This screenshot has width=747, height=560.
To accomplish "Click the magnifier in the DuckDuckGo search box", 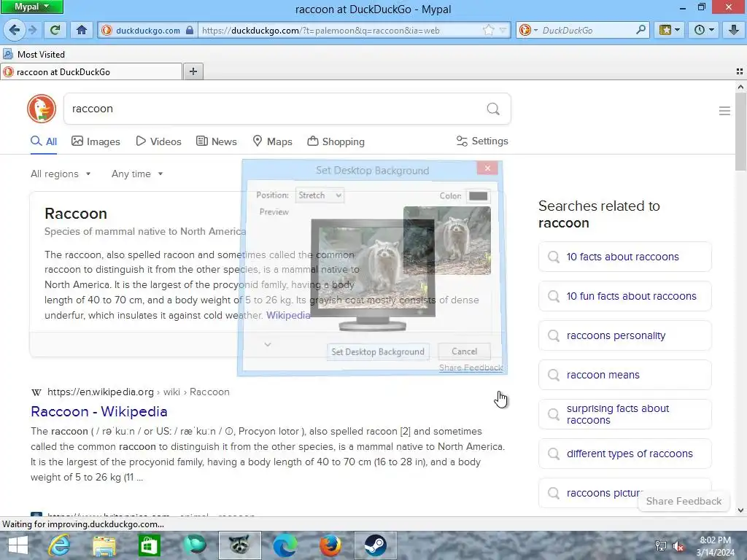I will coord(640,30).
